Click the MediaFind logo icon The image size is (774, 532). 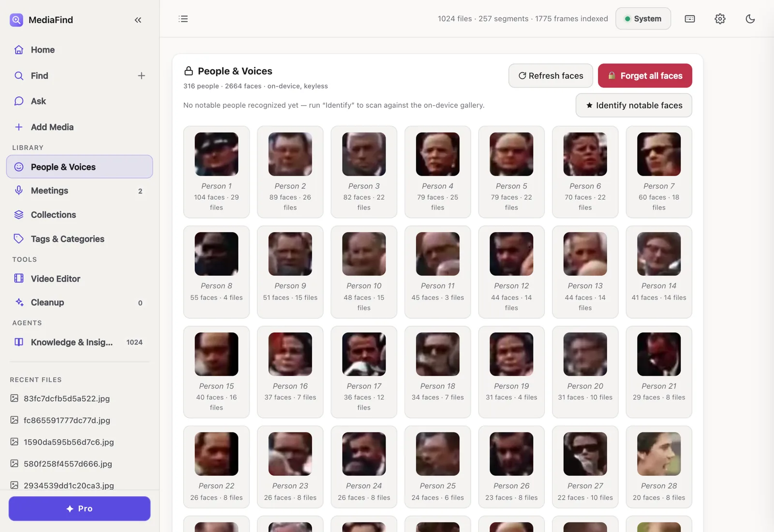[x=16, y=20]
